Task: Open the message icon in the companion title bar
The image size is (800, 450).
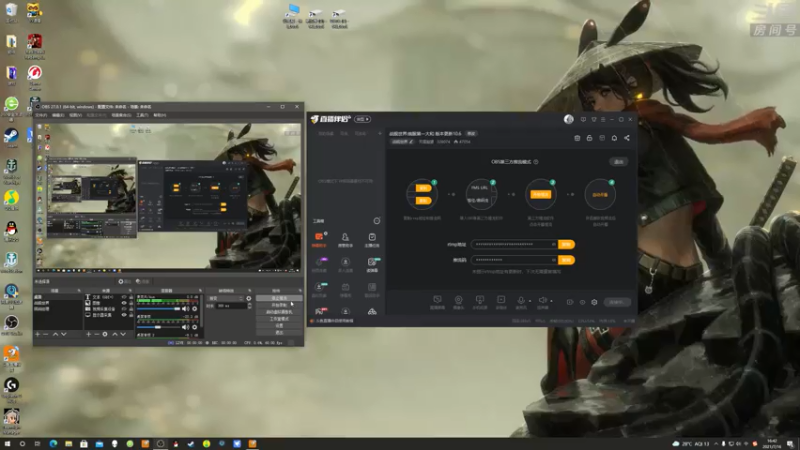Action: pos(583,119)
